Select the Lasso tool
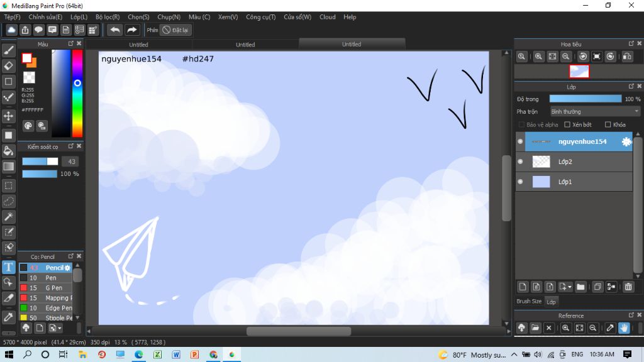The image size is (644, 362). coord(9,201)
